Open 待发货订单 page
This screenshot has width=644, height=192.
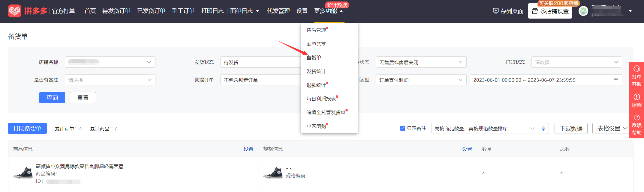tap(116, 11)
